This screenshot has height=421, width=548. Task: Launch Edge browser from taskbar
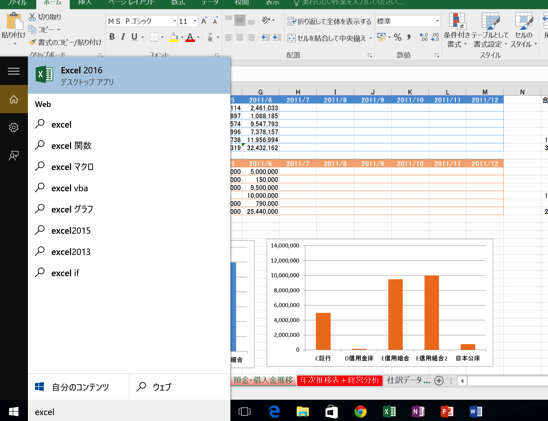pos(274,412)
